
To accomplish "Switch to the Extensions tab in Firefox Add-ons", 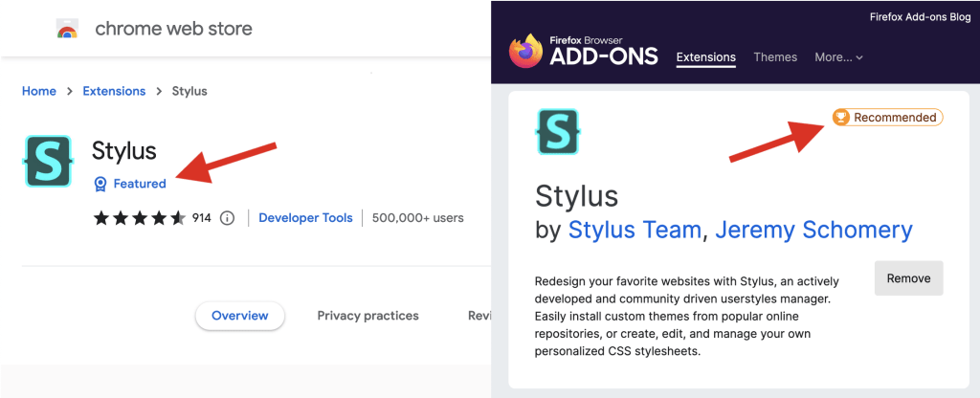I will [x=706, y=57].
